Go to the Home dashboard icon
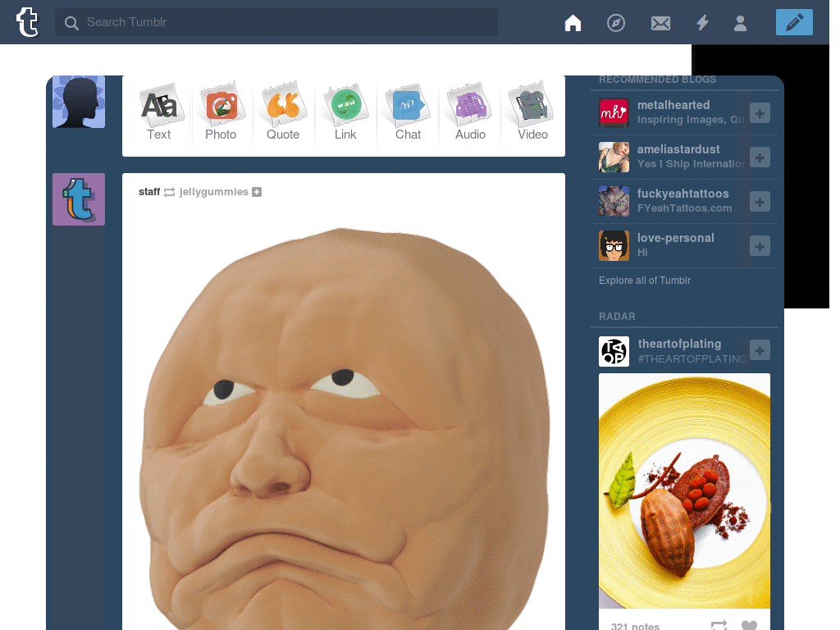840x630 pixels. point(573,23)
